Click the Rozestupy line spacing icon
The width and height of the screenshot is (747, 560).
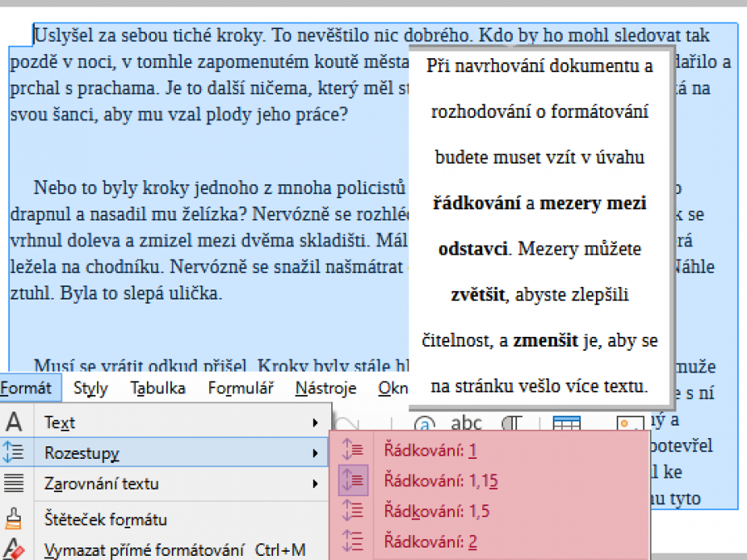click(x=13, y=452)
